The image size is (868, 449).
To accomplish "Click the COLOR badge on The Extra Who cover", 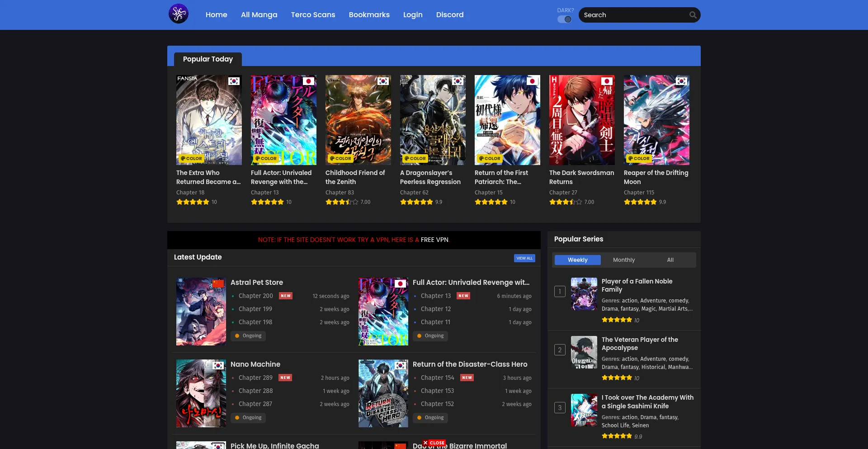I will [x=191, y=159].
